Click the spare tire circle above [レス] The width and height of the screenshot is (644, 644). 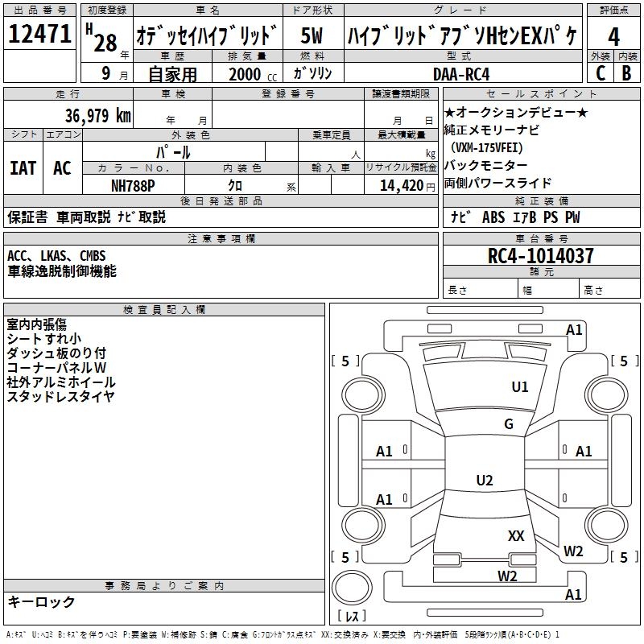pos(352,588)
